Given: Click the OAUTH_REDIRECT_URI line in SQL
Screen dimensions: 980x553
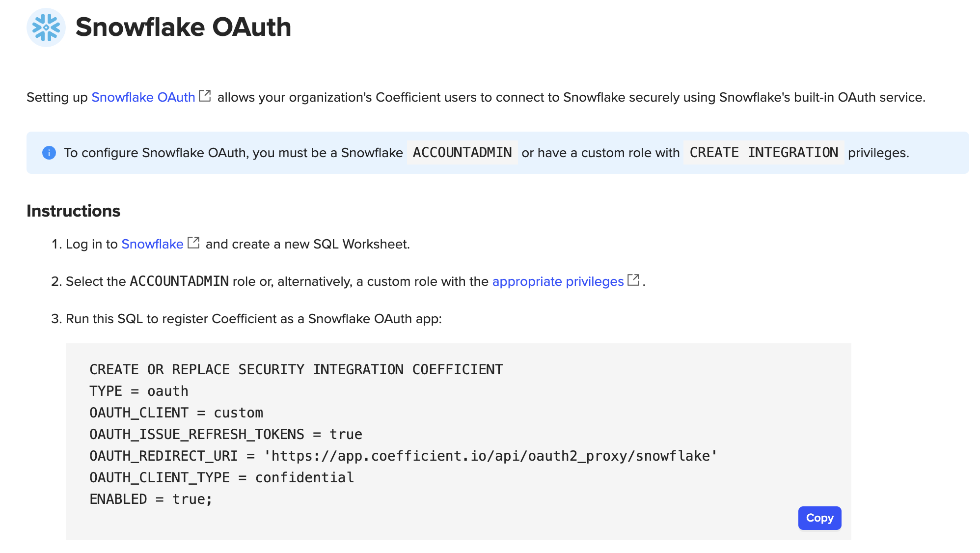Looking at the screenshot, I should click(x=403, y=456).
